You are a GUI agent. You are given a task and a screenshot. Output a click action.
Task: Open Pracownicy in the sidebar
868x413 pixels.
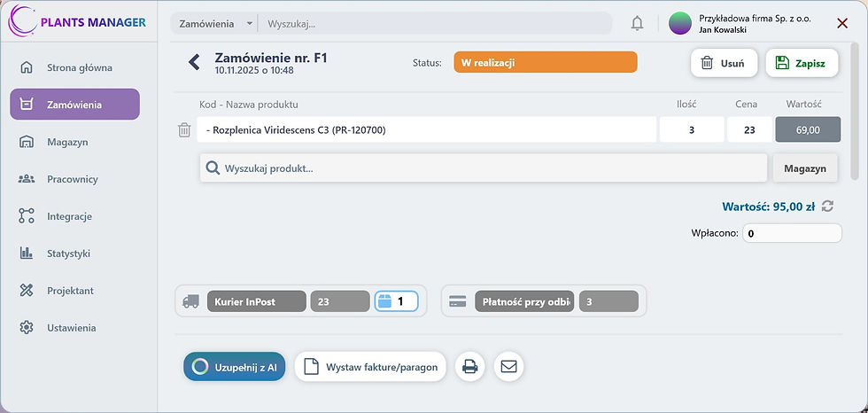pos(74,179)
